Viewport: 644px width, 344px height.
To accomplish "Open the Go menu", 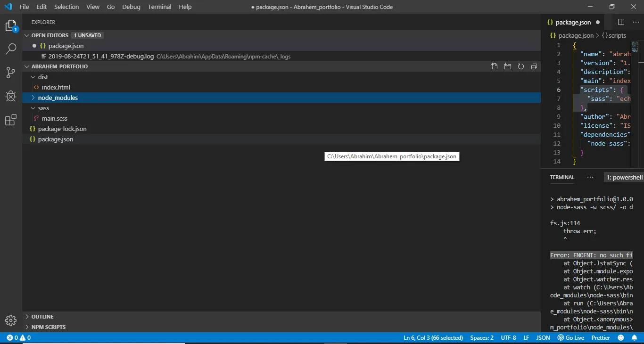I will (111, 7).
